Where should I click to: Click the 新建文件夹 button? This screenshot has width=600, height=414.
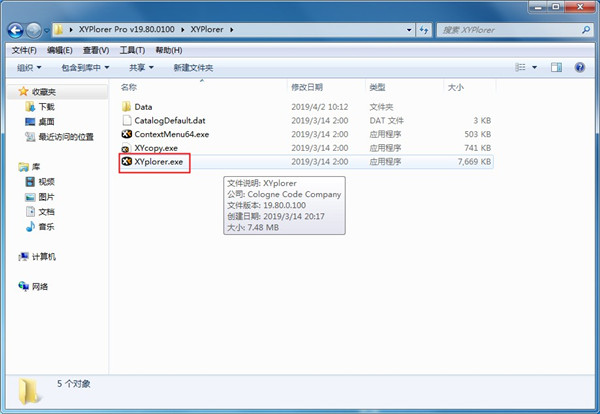pos(193,68)
